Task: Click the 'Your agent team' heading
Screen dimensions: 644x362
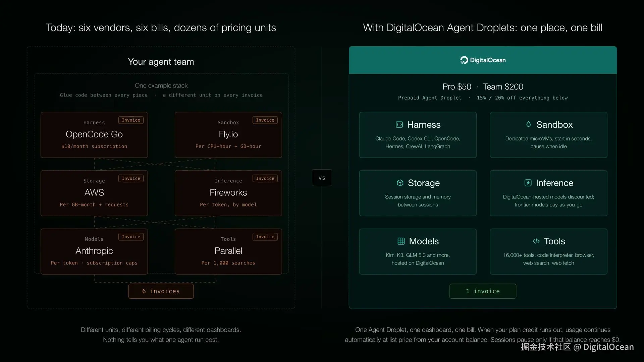Action: pos(161,62)
